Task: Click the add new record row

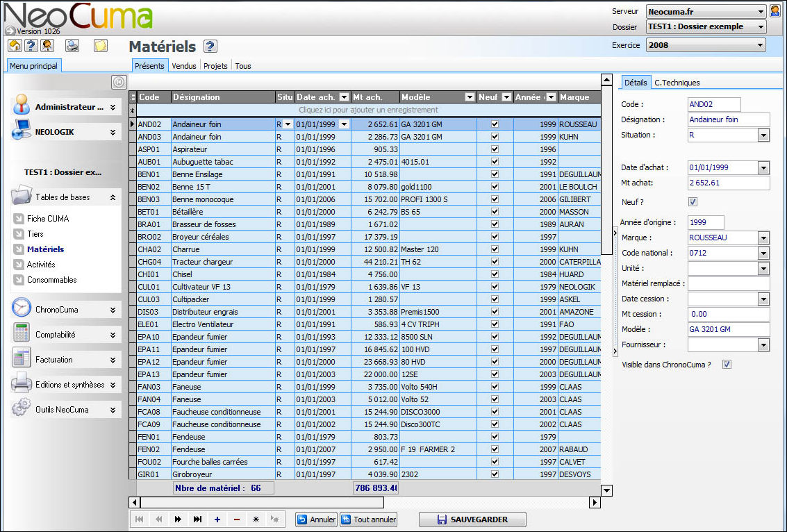Action: (x=368, y=110)
